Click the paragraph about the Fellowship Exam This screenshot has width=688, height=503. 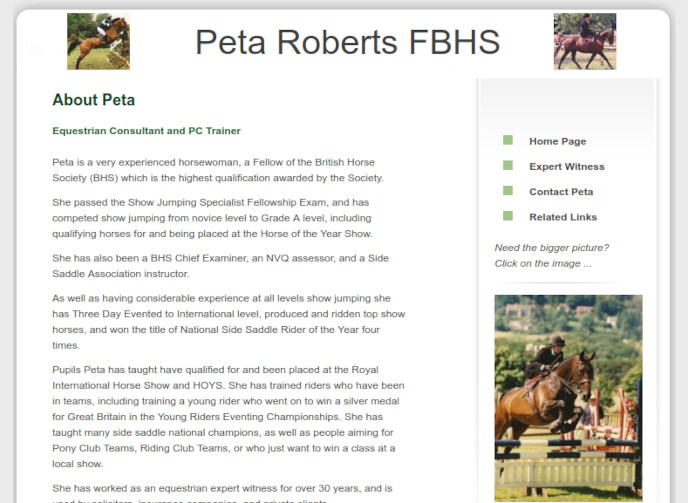pyautogui.click(x=212, y=218)
